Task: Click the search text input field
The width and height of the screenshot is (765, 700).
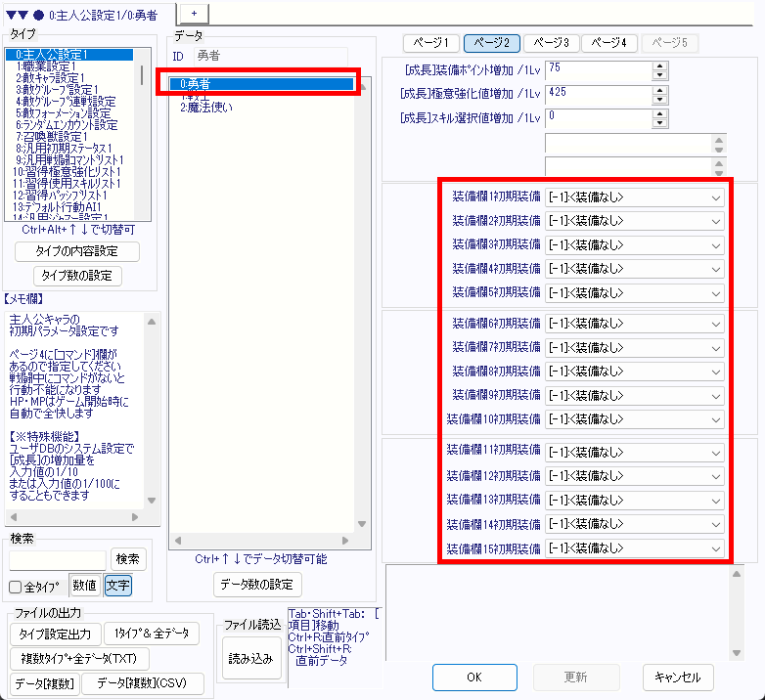Action: click(58, 560)
